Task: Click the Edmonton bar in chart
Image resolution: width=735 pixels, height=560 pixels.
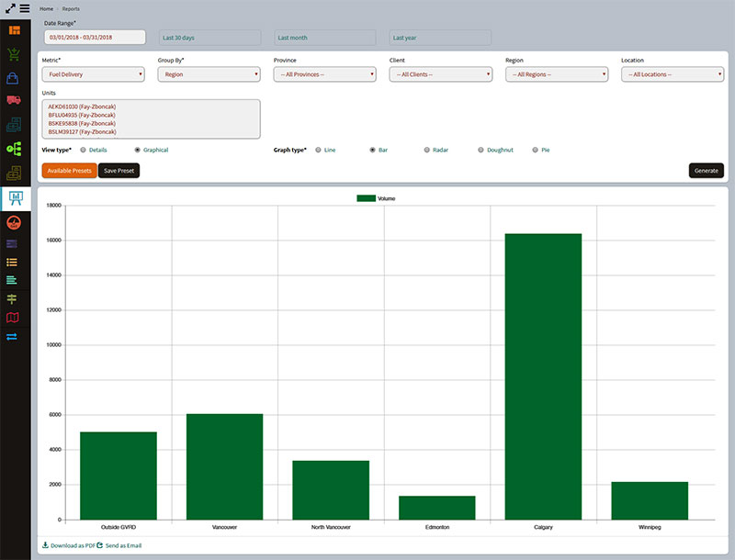Action: [x=437, y=508]
